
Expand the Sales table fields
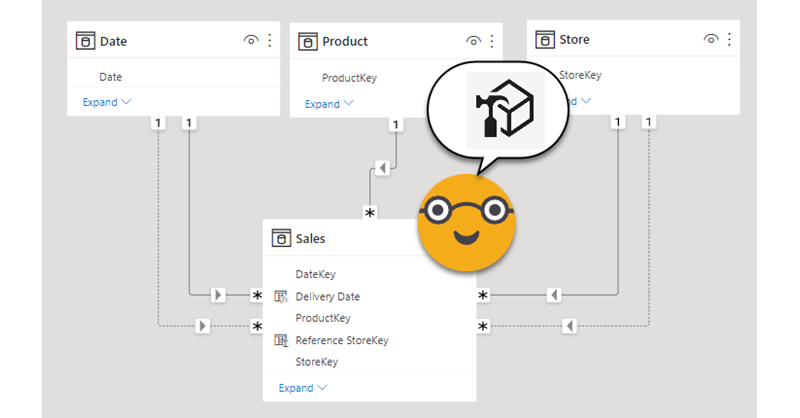click(x=302, y=388)
